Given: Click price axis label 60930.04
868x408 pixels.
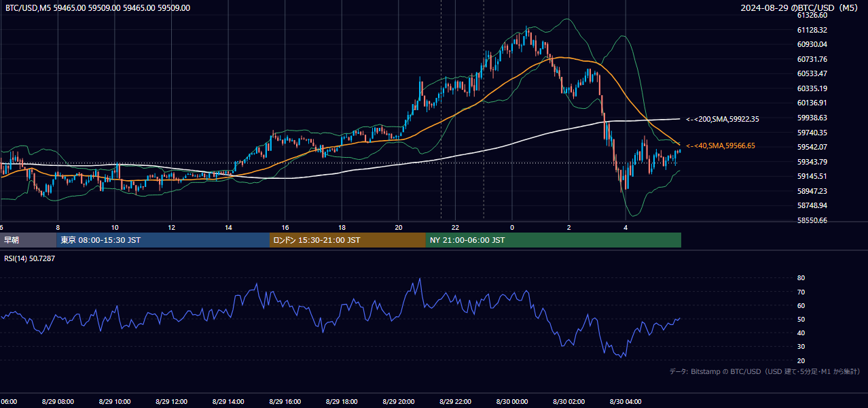Looking at the screenshot, I should click(x=812, y=44).
